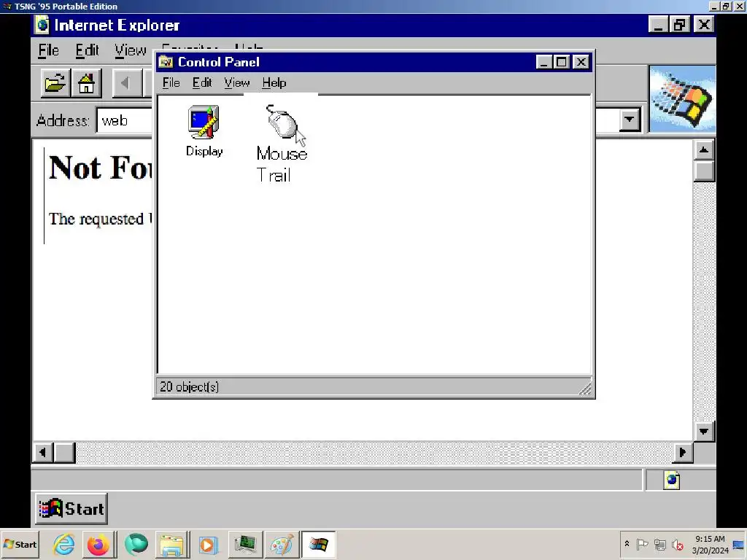Screen dimensions: 747x560
Task: Open Internet Explorer's View menu
Action: click(x=130, y=50)
